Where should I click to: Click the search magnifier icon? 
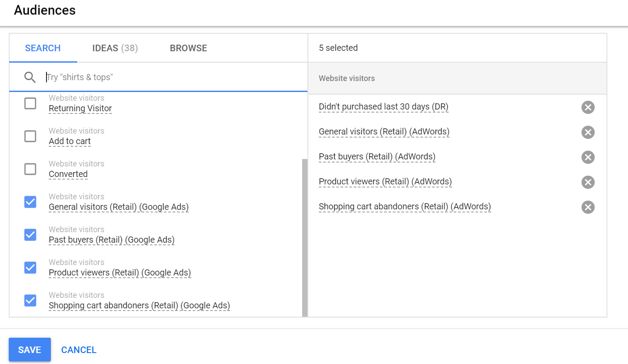(x=30, y=78)
